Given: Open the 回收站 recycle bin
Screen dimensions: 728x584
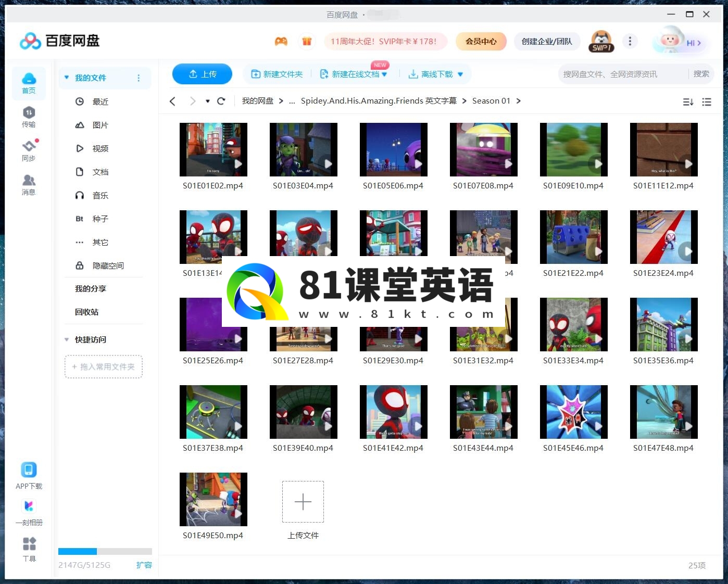Looking at the screenshot, I should (x=87, y=312).
